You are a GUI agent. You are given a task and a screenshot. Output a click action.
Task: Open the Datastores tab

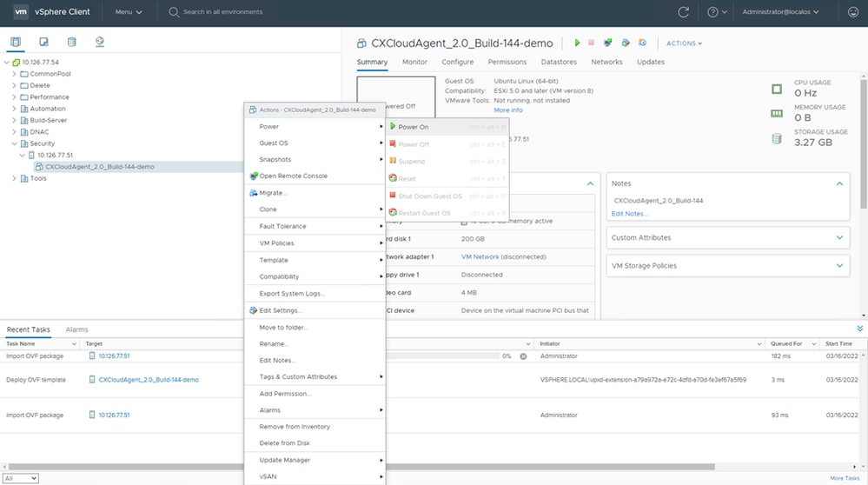(x=559, y=62)
